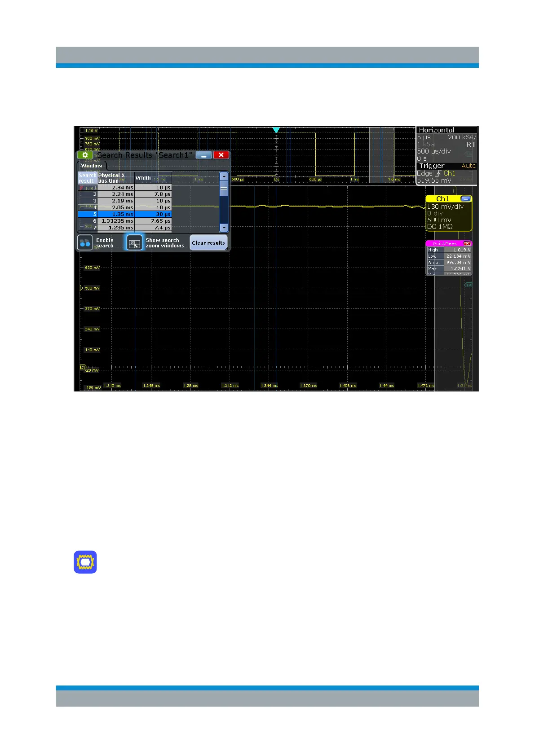Select search result row 1.235 ms
The width and height of the screenshot is (535, 756).
(x=125, y=228)
